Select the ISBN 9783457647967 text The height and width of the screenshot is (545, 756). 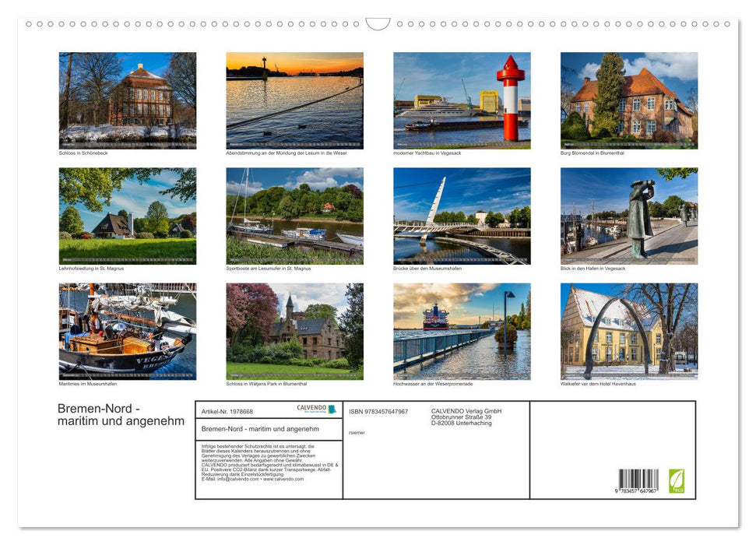point(379,411)
